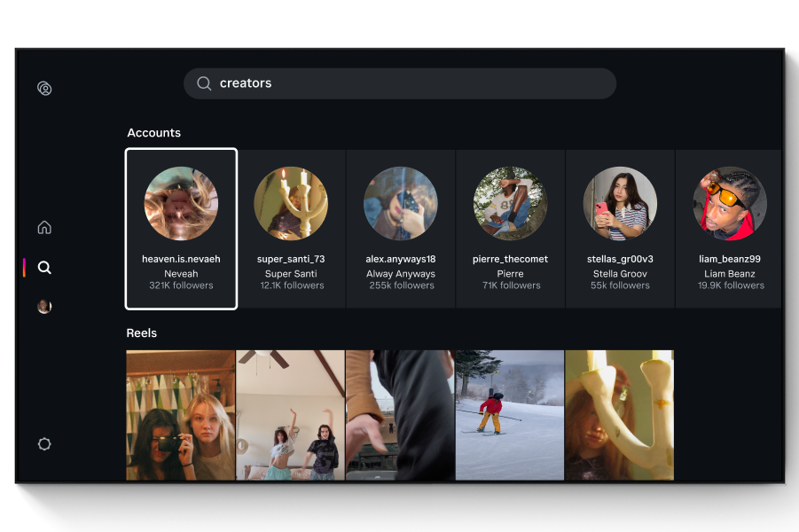Select the super_santi_73 account
Viewport: 799px width, 532px height.
coord(291,229)
